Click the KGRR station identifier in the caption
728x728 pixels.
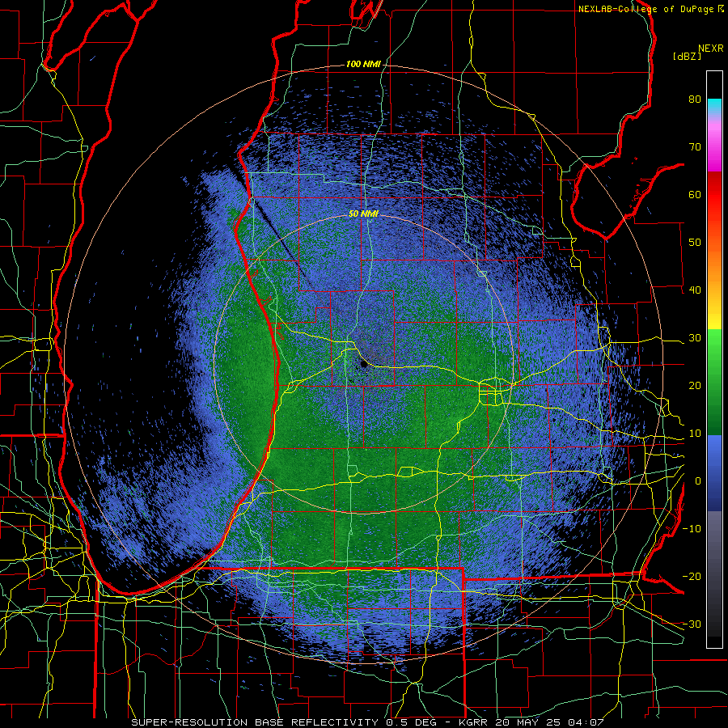[472, 722]
